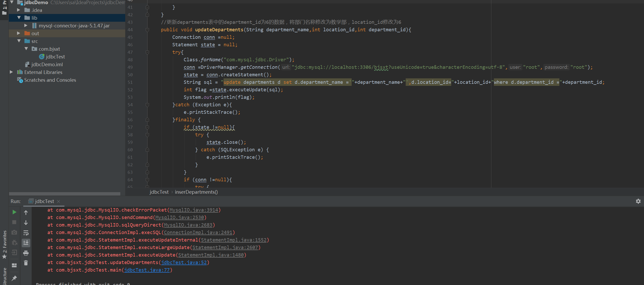Viewport: 644px width, 285px height.
Task: Open StatementImpl.java:1480 link
Action: point(211,255)
